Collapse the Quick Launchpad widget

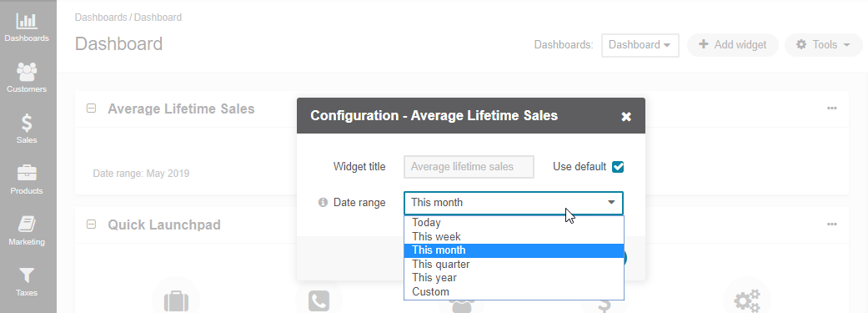(x=92, y=225)
